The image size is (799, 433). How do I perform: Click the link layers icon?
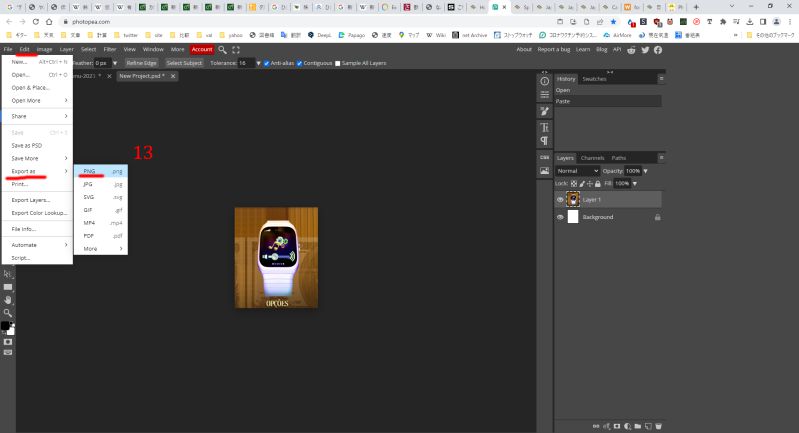[596, 426]
